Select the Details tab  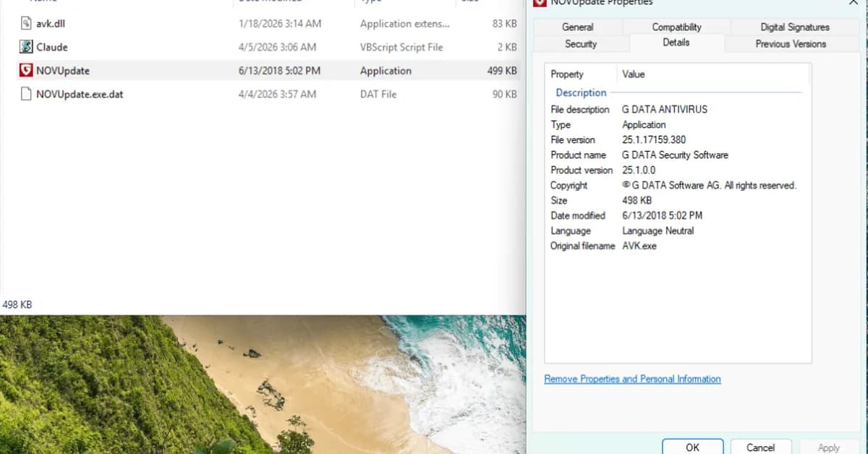coord(676,43)
